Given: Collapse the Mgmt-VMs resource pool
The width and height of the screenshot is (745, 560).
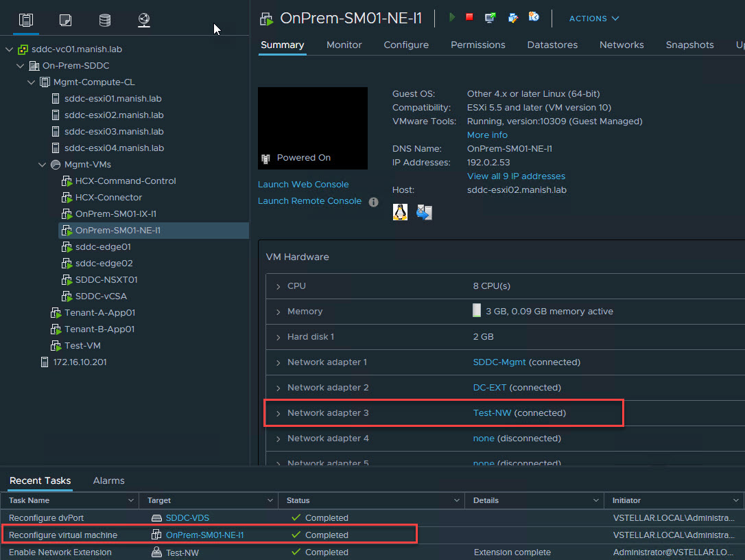Looking at the screenshot, I should pos(43,165).
